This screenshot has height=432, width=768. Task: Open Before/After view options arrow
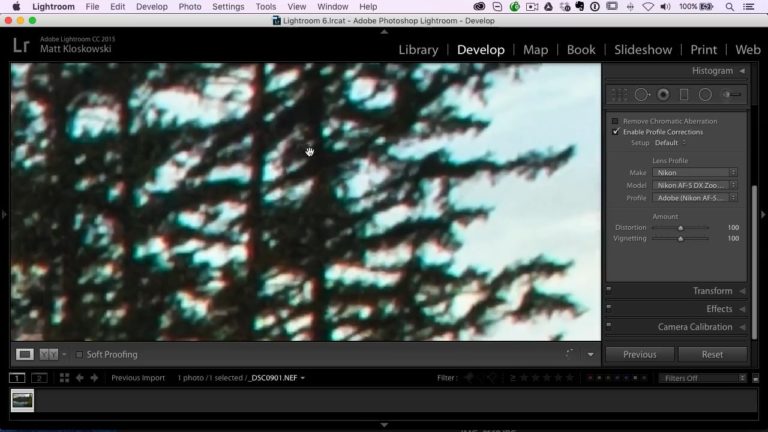click(x=64, y=354)
